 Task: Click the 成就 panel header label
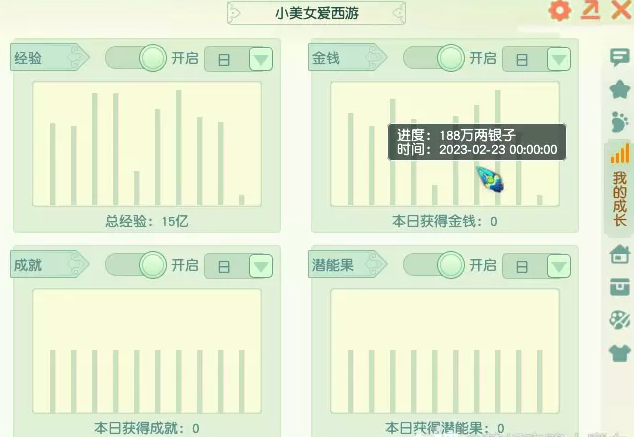point(49,264)
